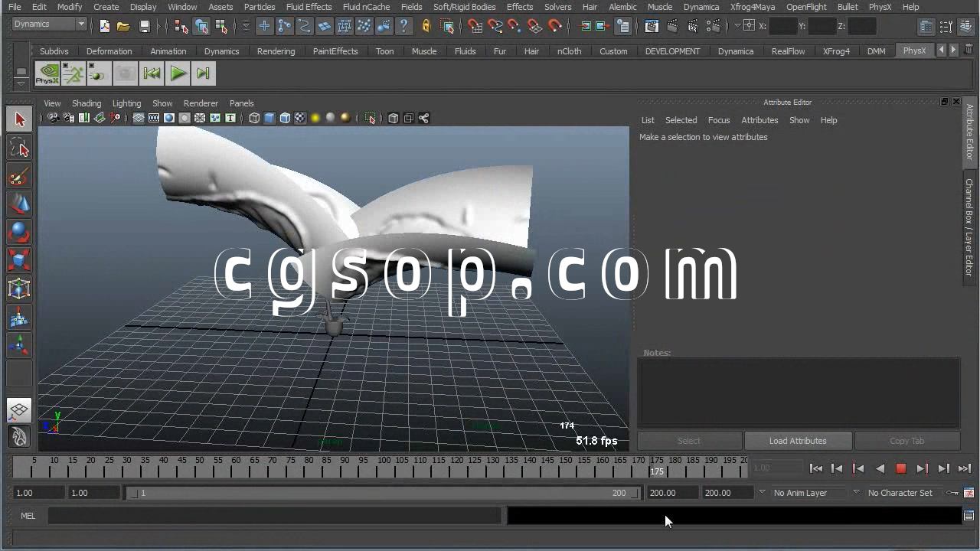Viewport: 980px width, 551px height.
Task: Open the transform input mode dropdown arrow
Action: (x=737, y=26)
